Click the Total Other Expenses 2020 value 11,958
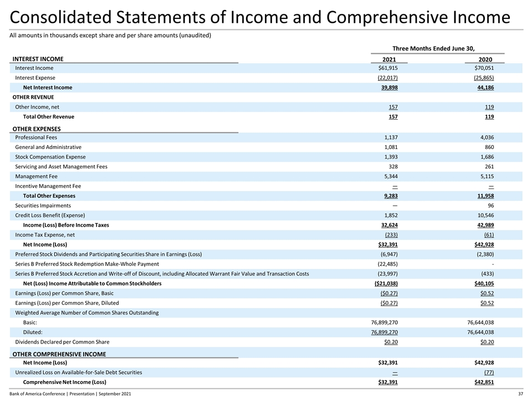This screenshot has height=399, width=532. [482, 196]
